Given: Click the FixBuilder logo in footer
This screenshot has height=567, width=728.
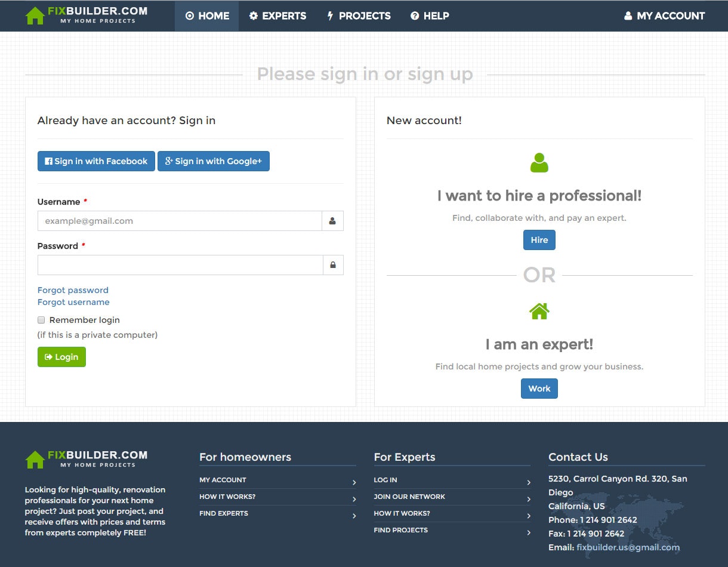Looking at the screenshot, I should pos(87,459).
